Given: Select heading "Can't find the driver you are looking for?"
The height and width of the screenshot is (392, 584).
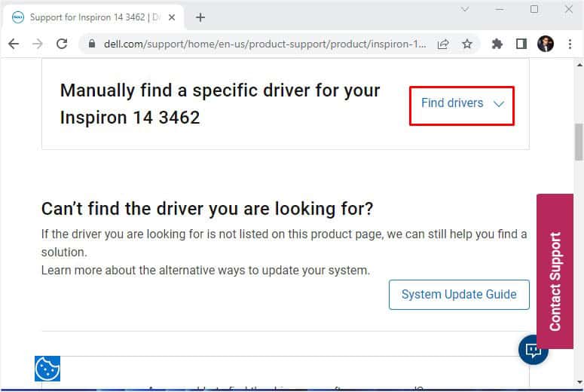Looking at the screenshot, I should pyautogui.click(x=207, y=209).
